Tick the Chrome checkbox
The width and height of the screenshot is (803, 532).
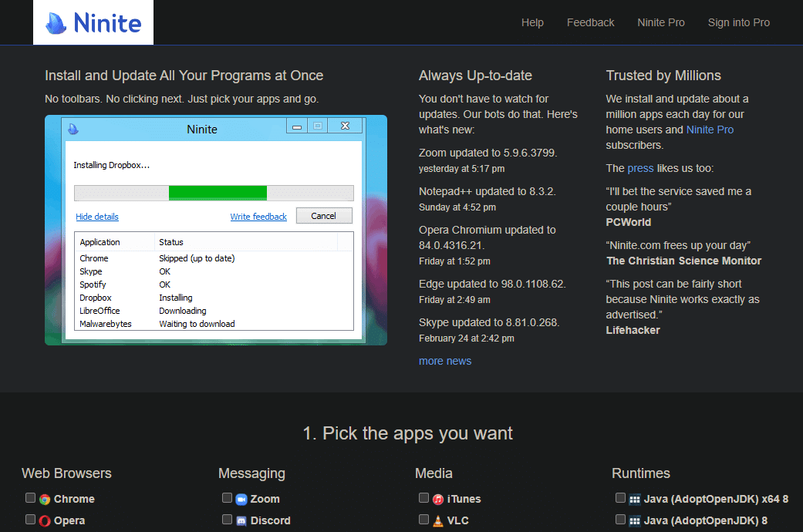[x=30, y=498]
